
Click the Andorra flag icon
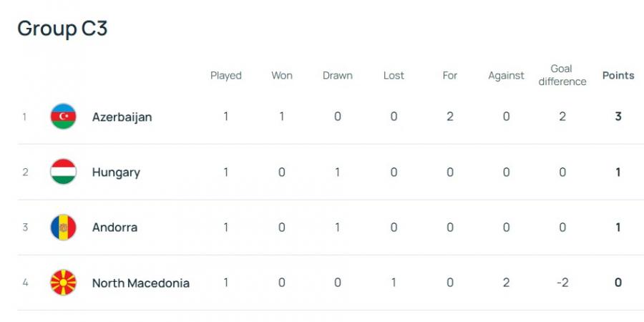[x=63, y=228]
